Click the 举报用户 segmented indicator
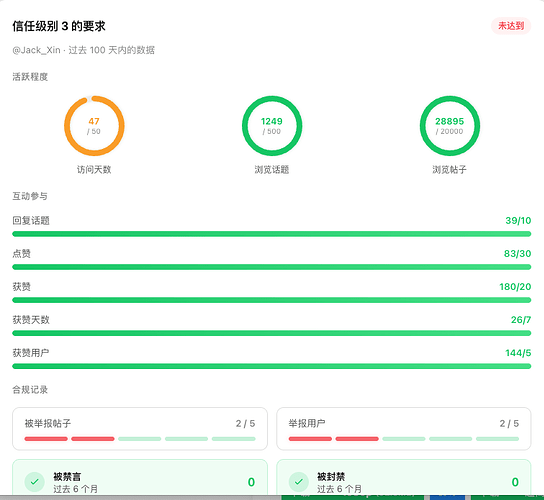Viewport: 544px width, 500px height. click(404, 439)
